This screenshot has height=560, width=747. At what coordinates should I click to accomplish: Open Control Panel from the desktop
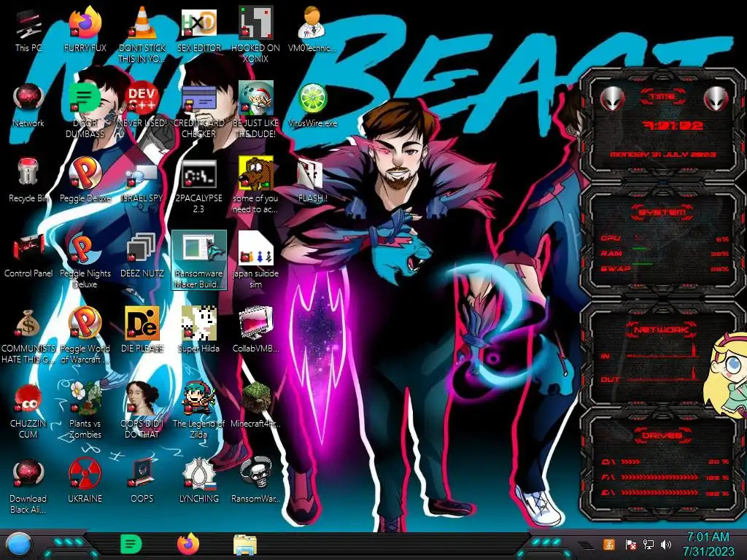point(28,256)
